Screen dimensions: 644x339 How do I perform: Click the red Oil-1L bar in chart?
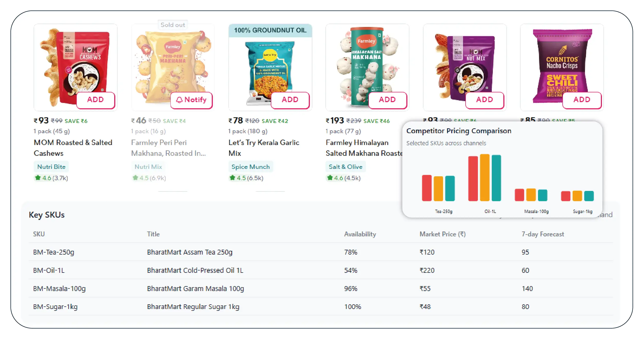tap(473, 178)
